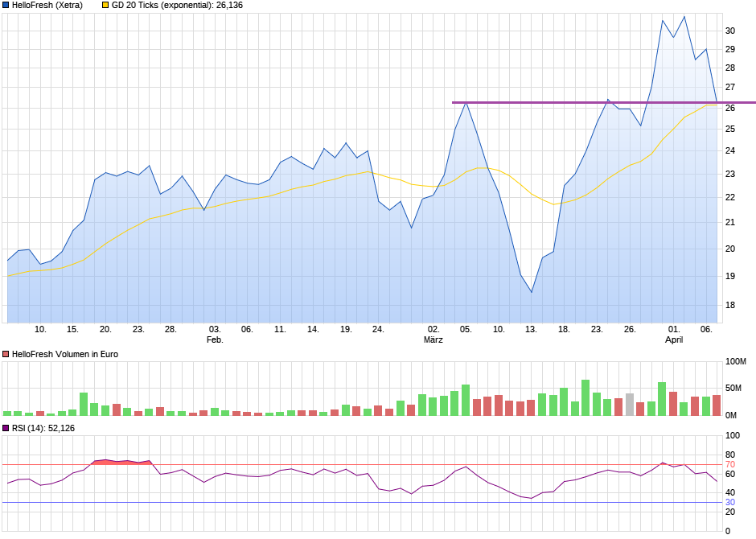Click the single gray volume bar
The width and height of the screenshot is (756, 539).
pyautogui.click(x=630, y=405)
